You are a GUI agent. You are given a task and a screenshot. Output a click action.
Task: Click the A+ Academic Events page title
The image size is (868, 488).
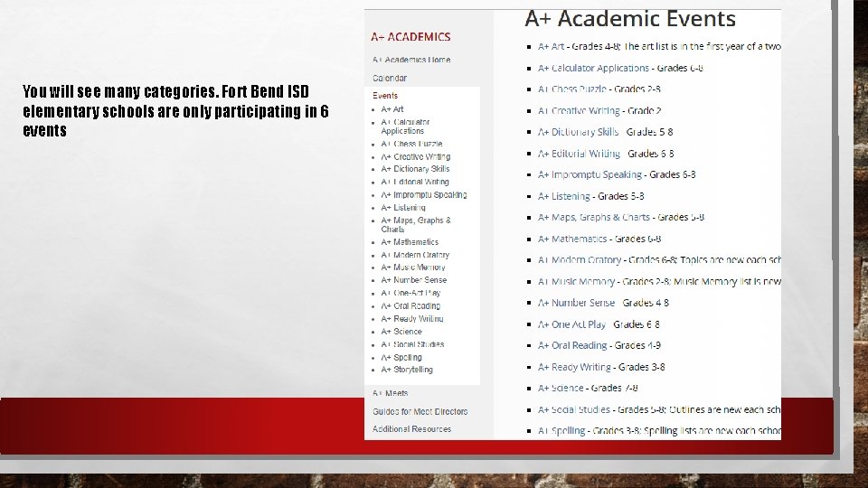click(x=630, y=19)
